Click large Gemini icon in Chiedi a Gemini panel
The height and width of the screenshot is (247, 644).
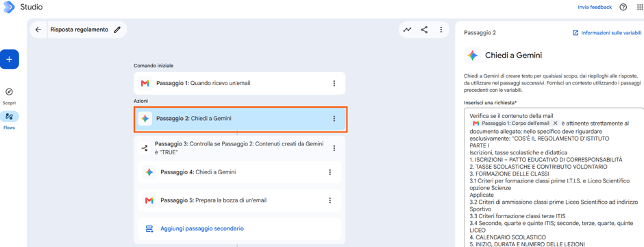click(472, 56)
